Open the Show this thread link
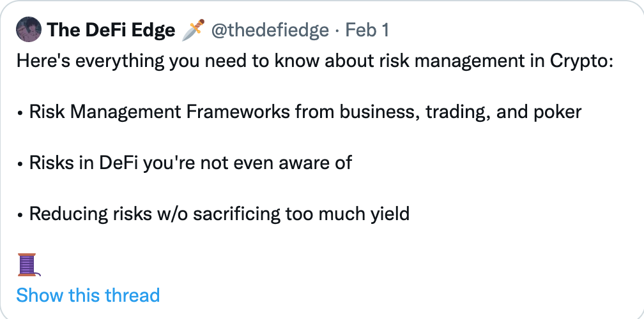Viewport: 644px width, 319px height. 88,295
